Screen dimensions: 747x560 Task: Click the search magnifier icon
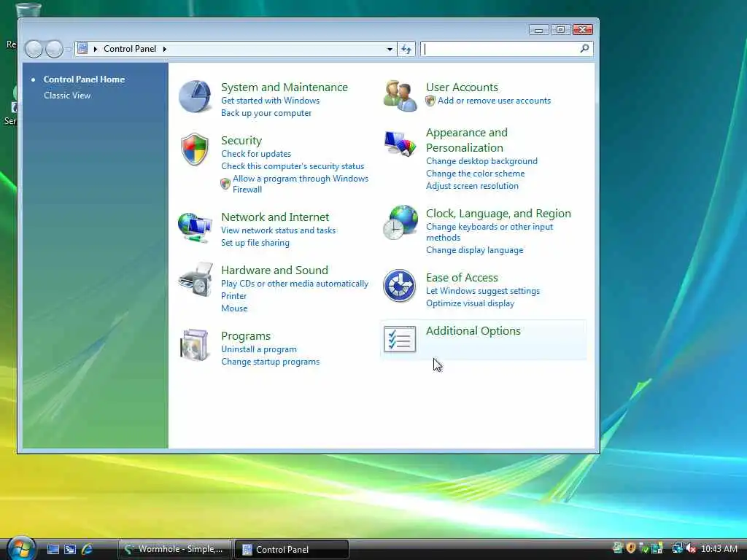pos(584,48)
